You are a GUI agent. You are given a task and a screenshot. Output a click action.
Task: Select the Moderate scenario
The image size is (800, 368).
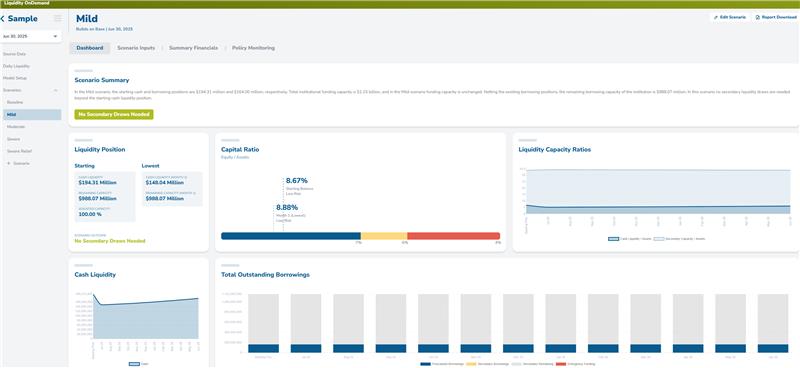(16, 127)
